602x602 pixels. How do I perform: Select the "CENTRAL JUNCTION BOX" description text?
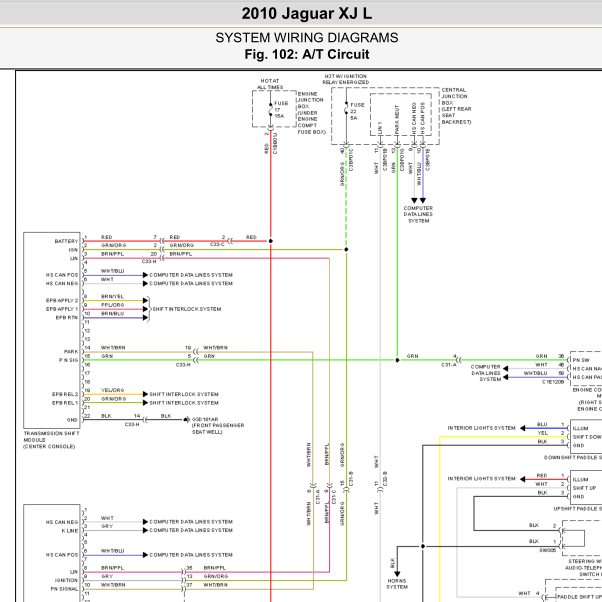tap(456, 106)
